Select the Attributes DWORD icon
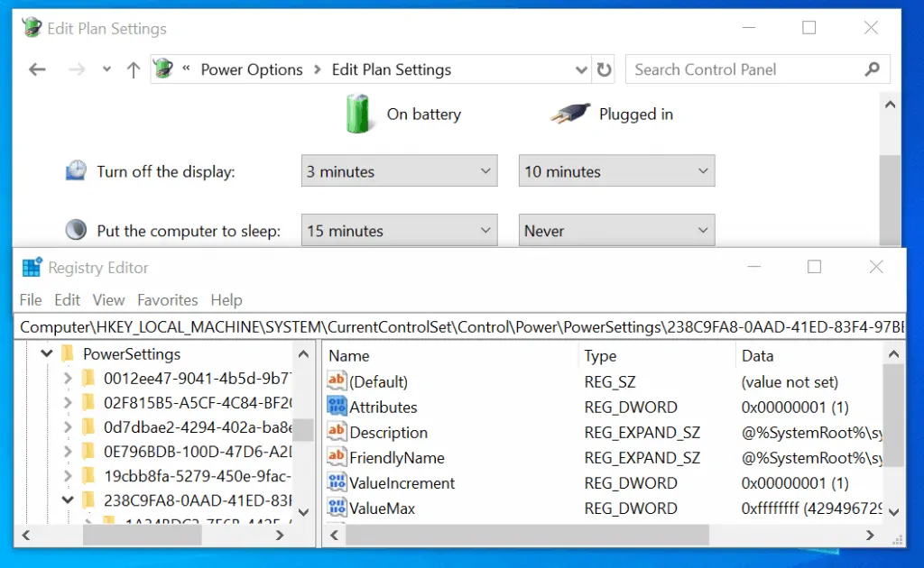 click(x=337, y=406)
